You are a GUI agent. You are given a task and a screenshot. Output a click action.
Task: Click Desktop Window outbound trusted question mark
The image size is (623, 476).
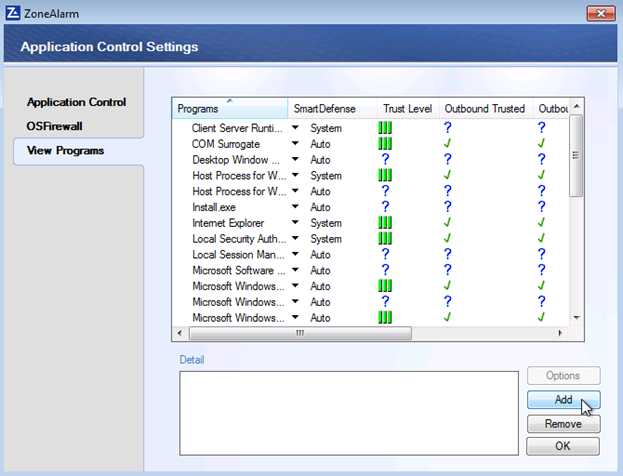click(x=447, y=160)
